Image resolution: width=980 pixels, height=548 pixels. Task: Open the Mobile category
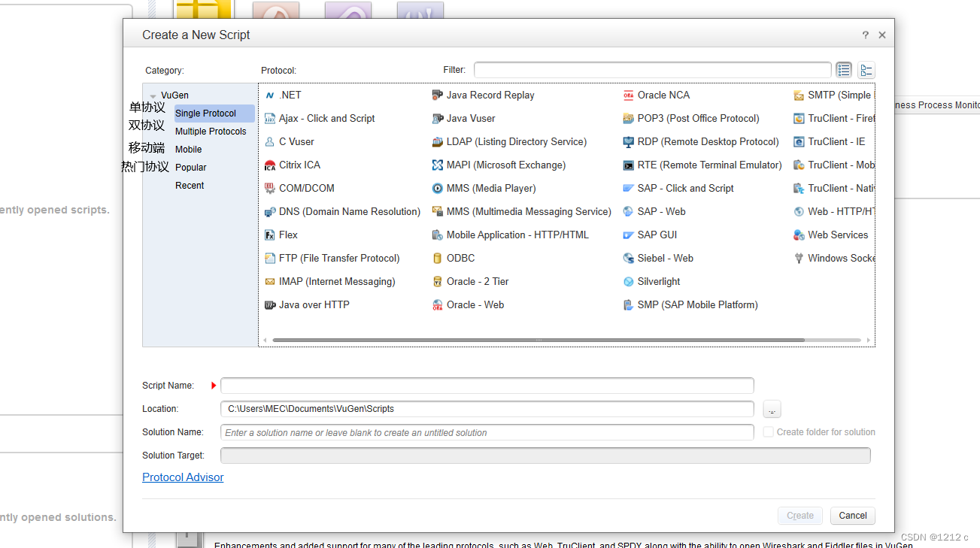point(189,150)
